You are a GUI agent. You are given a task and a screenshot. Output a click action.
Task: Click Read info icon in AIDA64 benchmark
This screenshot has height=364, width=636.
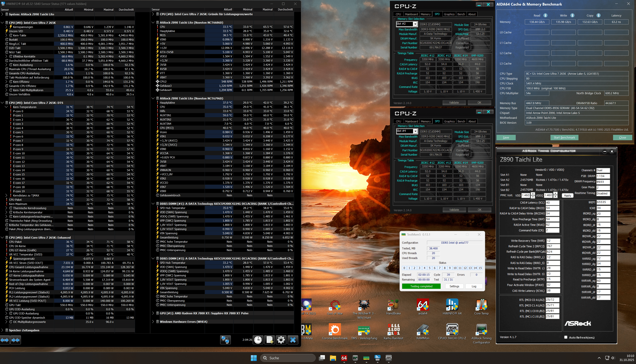coord(545,16)
